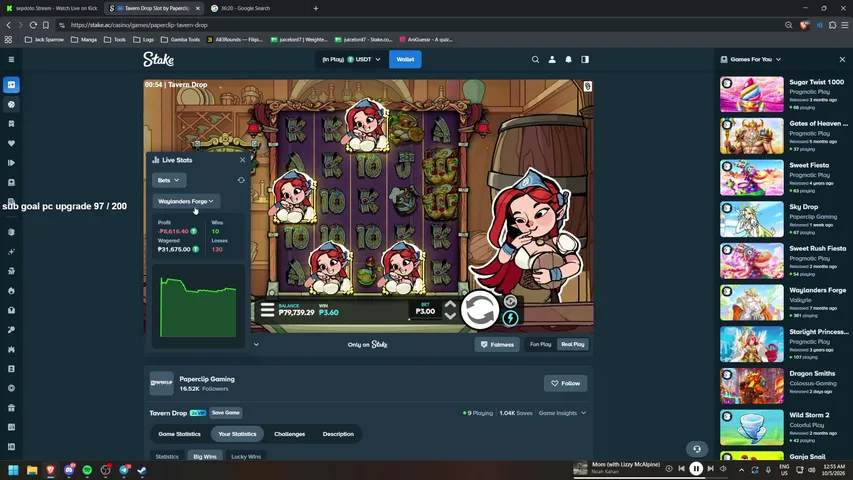
Task: Open the favourites heart icon in sidebar
Action: point(11,144)
